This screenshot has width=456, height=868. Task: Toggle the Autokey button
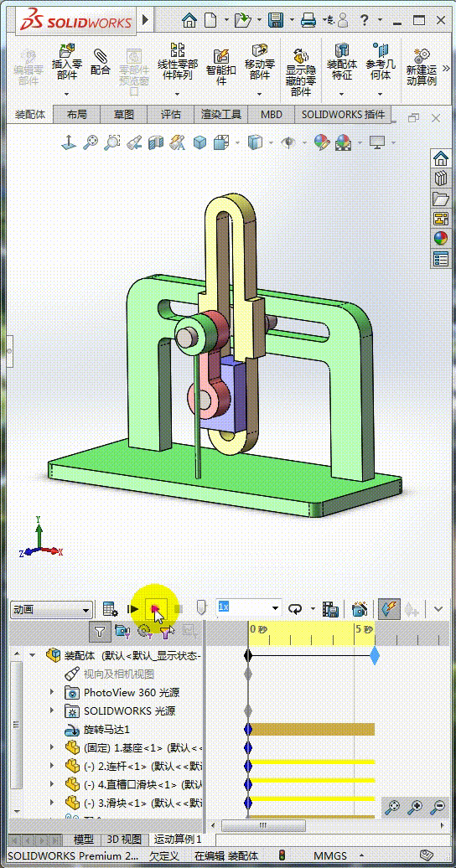click(390, 609)
